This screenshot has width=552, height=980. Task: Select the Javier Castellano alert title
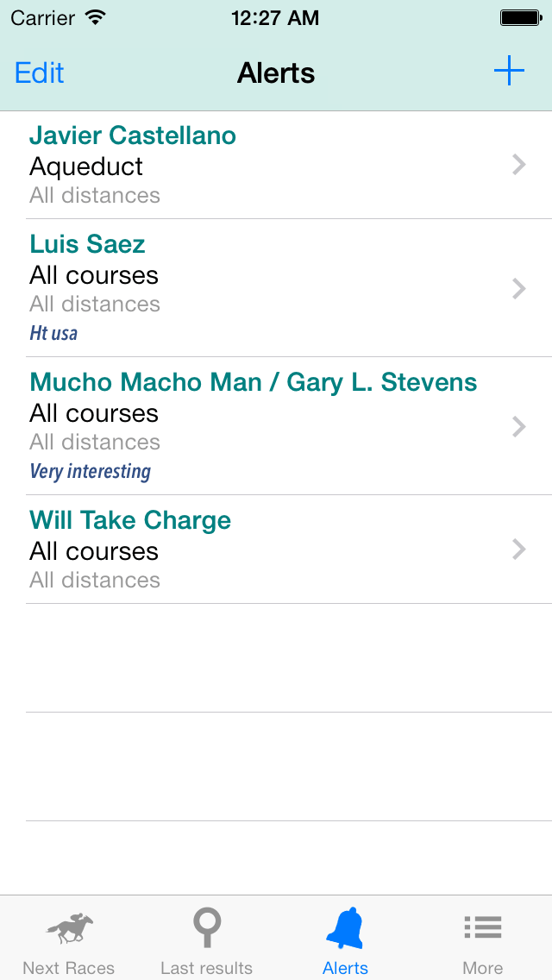click(x=132, y=135)
